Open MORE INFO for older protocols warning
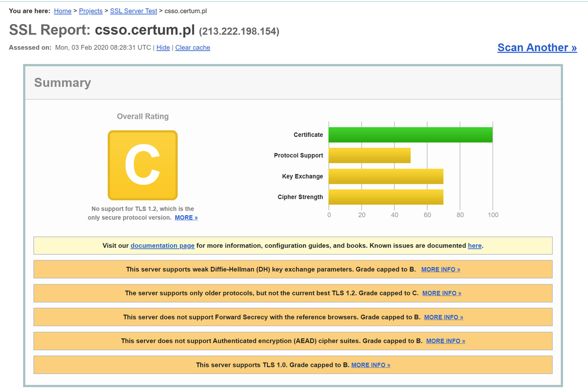 pos(441,293)
